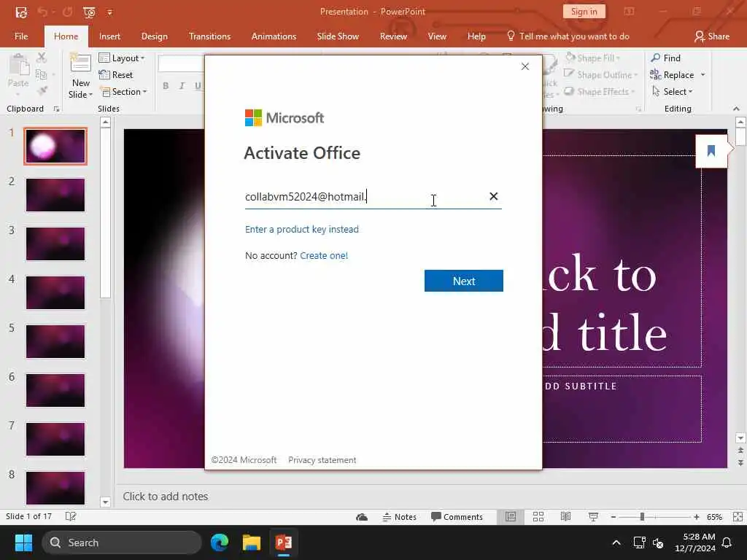747x560 pixels.
Task: Click Tell me what you want to do
Action: [568, 36]
